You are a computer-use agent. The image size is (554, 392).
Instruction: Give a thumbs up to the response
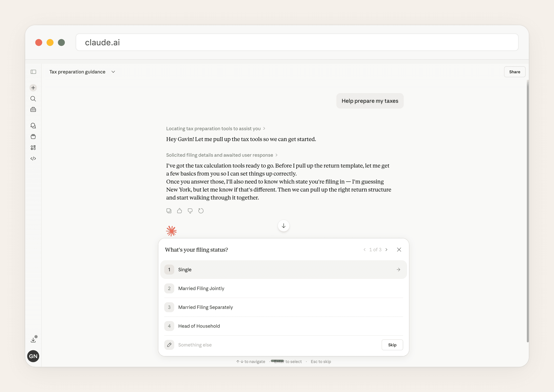[179, 211]
